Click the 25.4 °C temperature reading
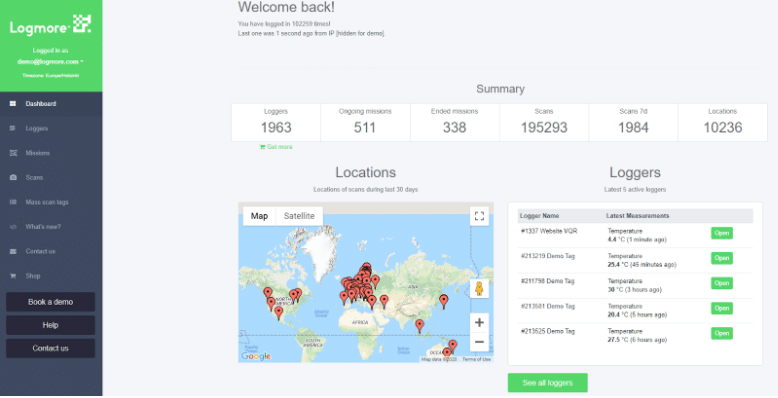The width and height of the screenshot is (778, 398). click(x=642, y=265)
